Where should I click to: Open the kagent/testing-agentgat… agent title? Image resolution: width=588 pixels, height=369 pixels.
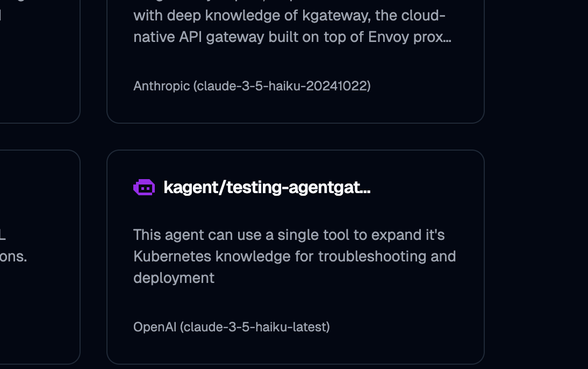[267, 187]
